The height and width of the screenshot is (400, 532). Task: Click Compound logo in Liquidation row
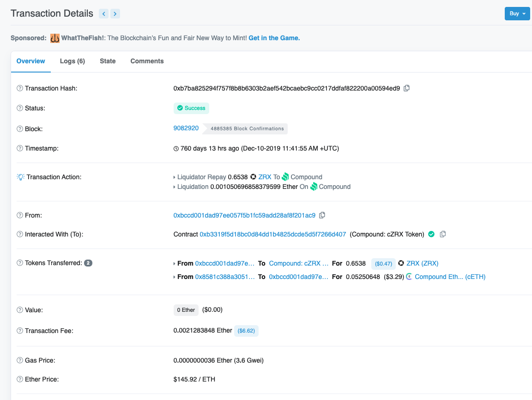point(314,187)
